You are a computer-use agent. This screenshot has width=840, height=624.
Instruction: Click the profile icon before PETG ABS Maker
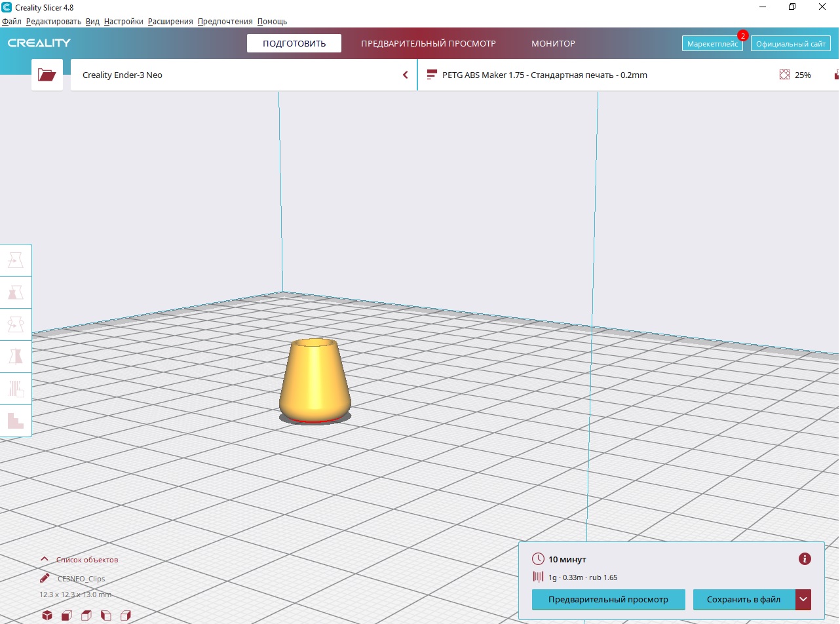tap(432, 75)
